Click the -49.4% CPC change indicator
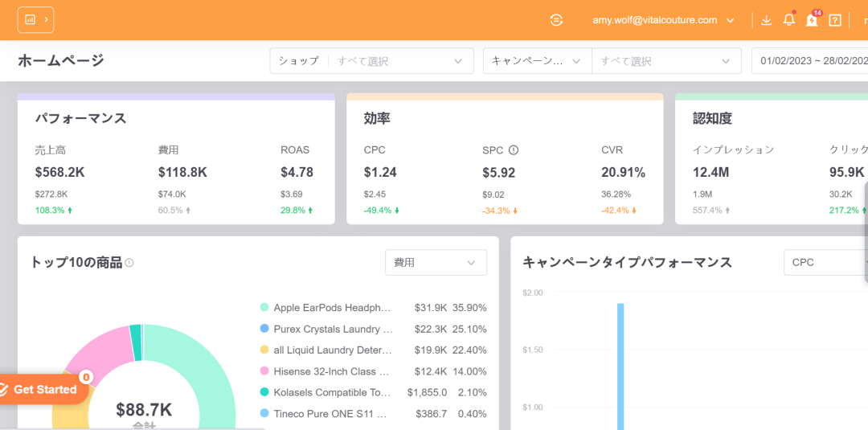 [382, 211]
